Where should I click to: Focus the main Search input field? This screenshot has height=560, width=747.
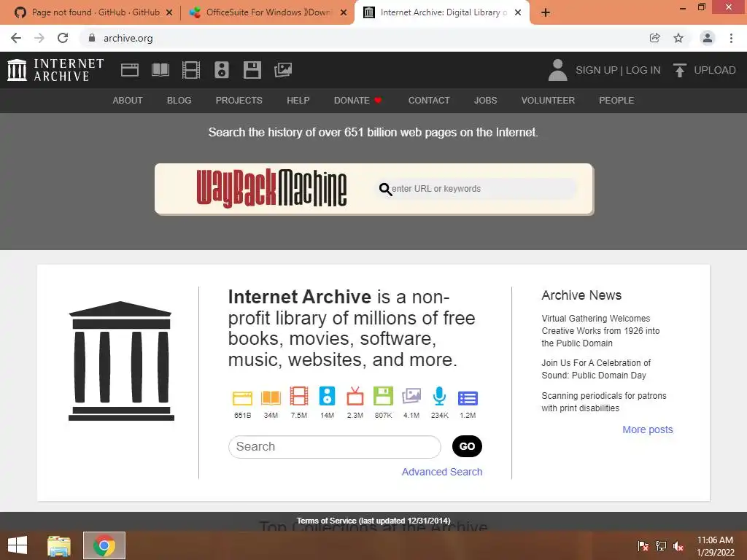(x=334, y=447)
